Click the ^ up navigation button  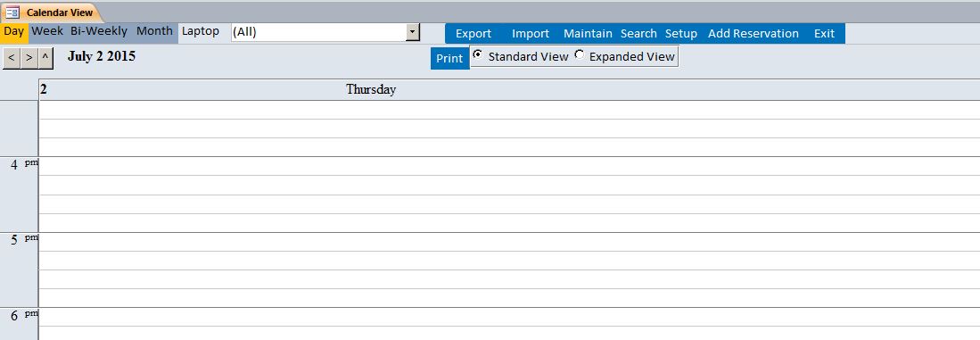pyautogui.click(x=45, y=58)
